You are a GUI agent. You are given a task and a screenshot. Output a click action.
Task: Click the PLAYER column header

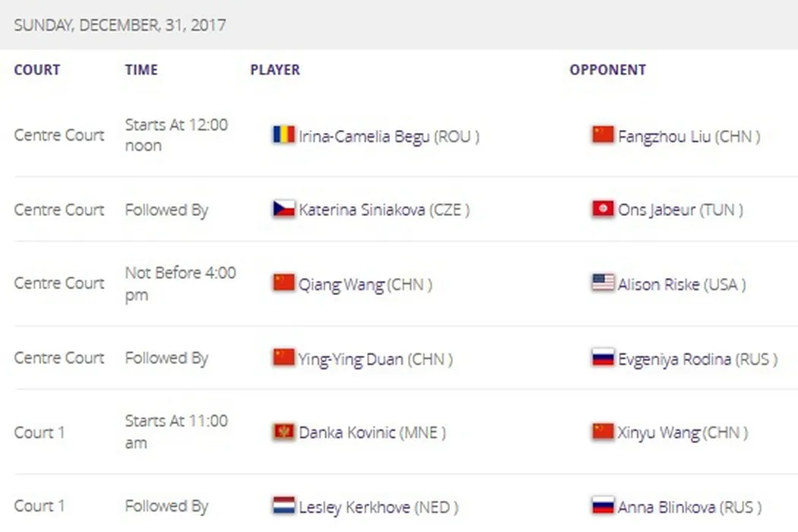coord(275,70)
